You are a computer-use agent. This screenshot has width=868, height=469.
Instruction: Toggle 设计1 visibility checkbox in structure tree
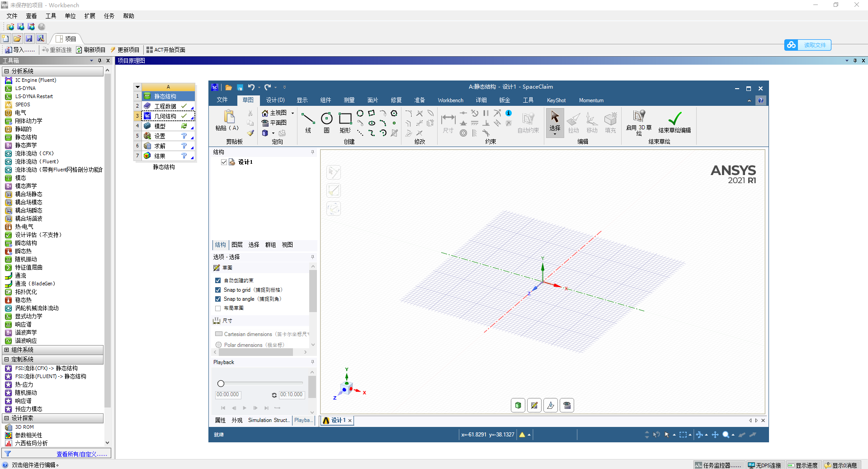pyautogui.click(x=224, y=162)
